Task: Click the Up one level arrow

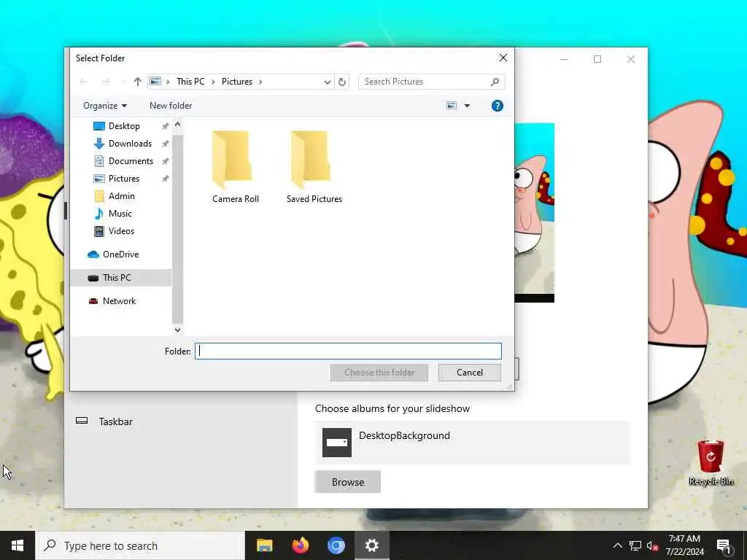Action: click(x=138, y=82)
